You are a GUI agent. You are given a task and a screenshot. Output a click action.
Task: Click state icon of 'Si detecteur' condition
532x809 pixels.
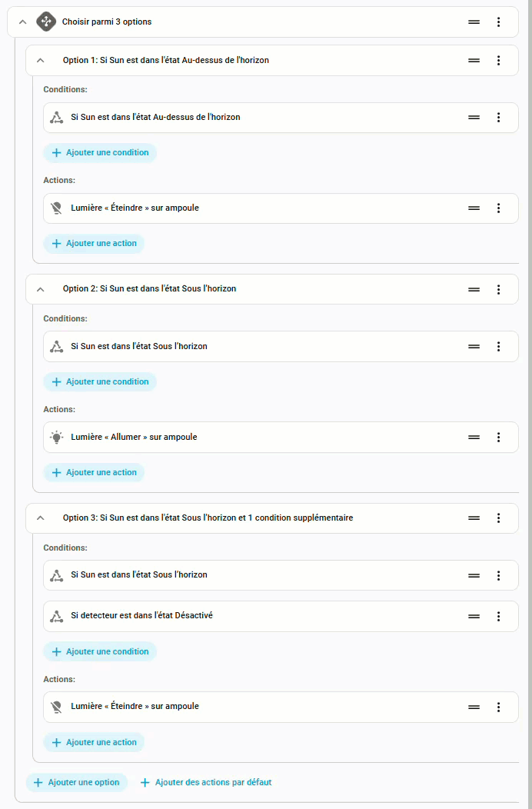(x=56, y=616)
